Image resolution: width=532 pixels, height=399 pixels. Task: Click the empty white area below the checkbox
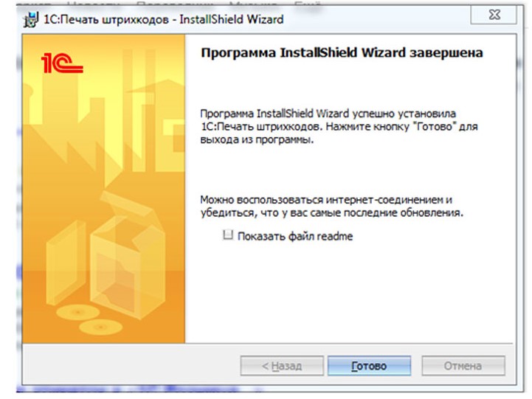point(350,291)
